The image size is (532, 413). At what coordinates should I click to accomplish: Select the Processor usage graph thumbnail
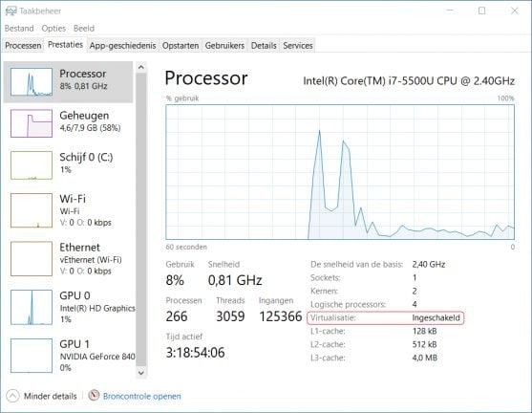click(x=32, y=82)
